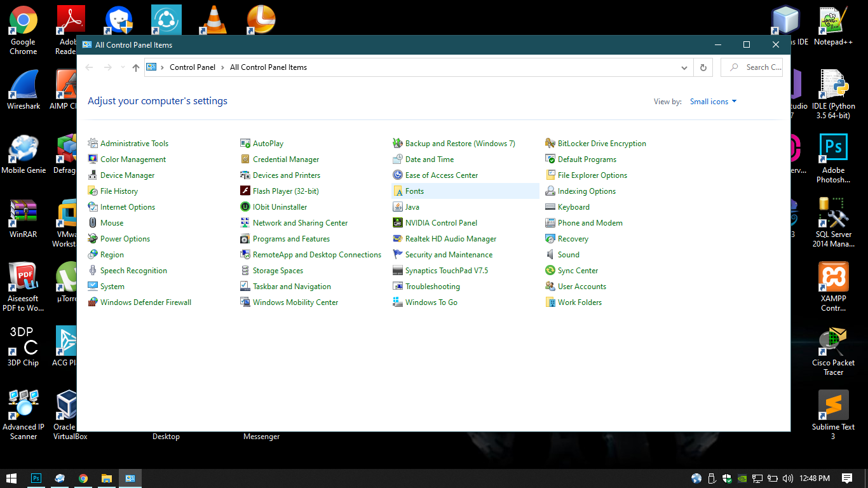The height and width of the screenshot is (488, 868).
Task: Open Default Programs link
Action: click(587, 159)
